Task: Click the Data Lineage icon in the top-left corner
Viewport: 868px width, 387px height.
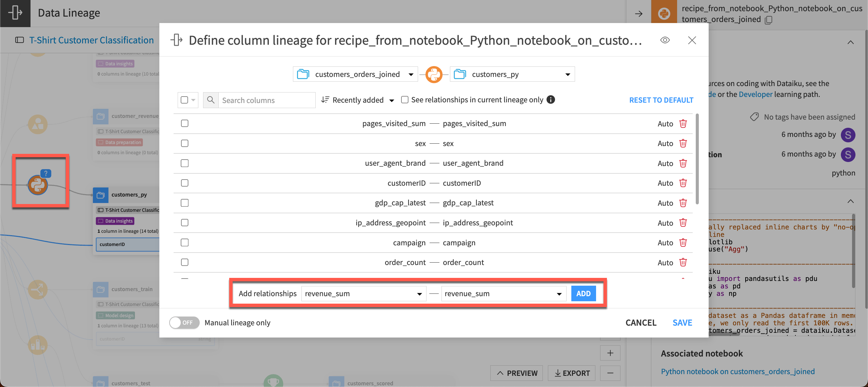Action: click(x=15, y=13)
